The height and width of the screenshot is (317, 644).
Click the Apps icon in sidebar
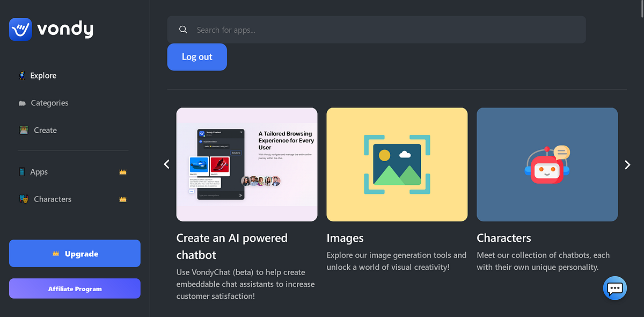(22, 171)
